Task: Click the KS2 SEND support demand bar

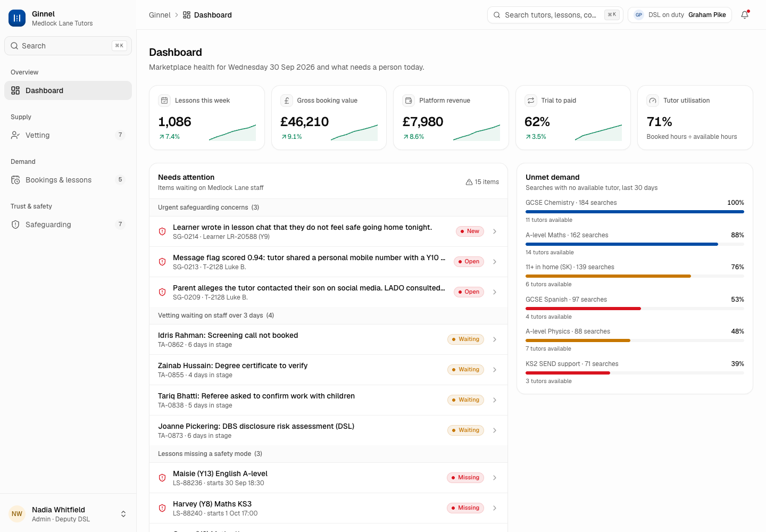Action: (635, 373)
